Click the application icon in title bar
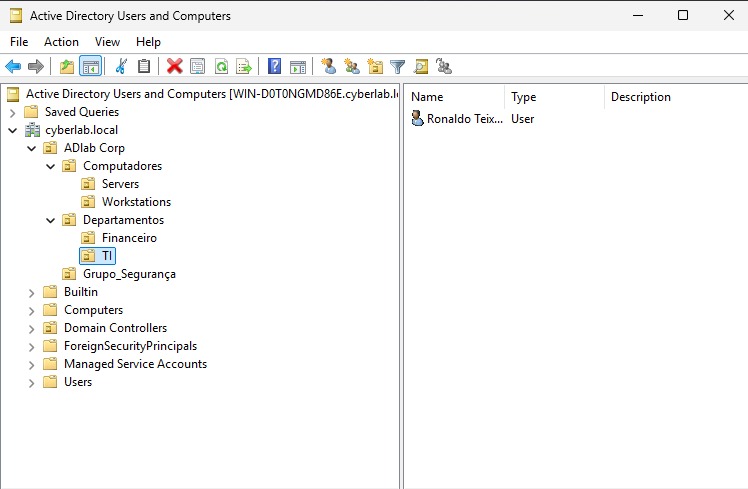This screenshot has height=489, width=748. pos(16,16)
